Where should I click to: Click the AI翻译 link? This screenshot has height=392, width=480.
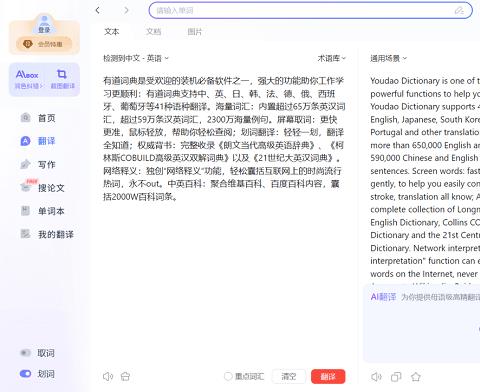[x=383, y=297]
